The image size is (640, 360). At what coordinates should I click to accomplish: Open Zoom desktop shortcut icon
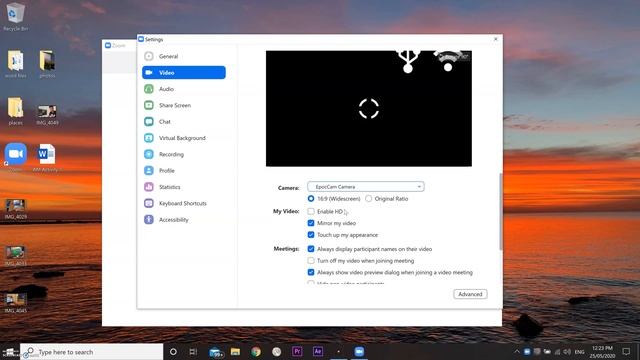[16, 154]
